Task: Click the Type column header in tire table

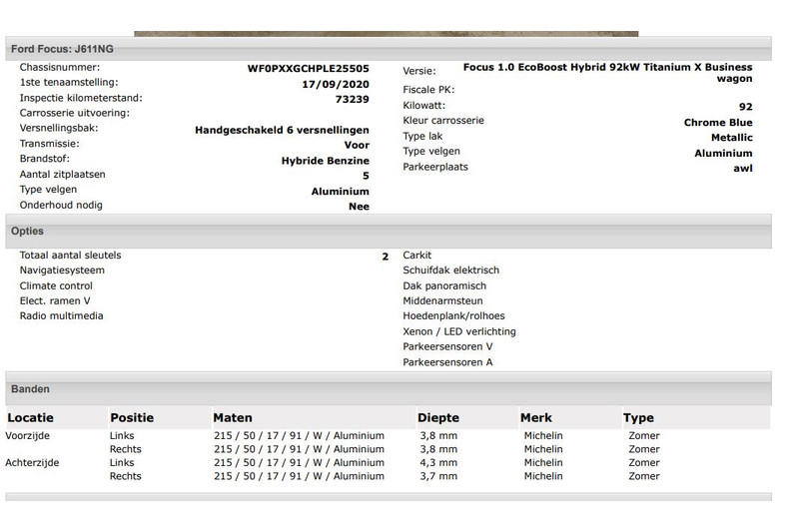Action: click(638, 417)
